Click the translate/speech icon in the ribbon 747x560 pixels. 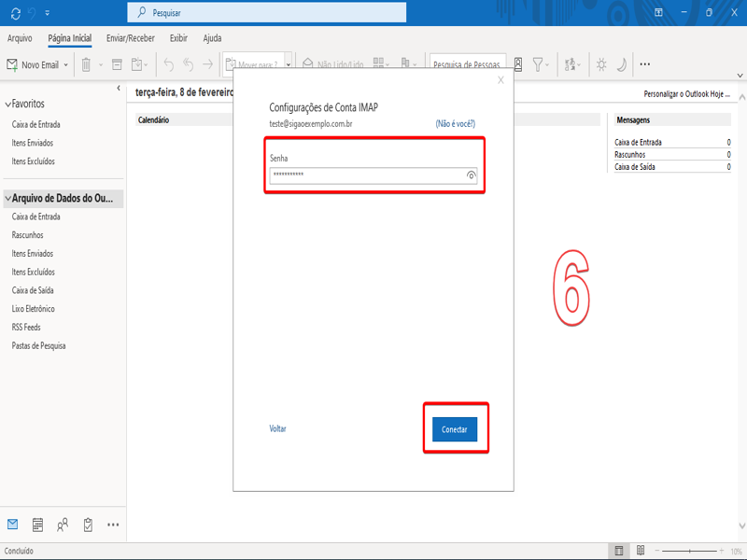[x=571, y=64]
